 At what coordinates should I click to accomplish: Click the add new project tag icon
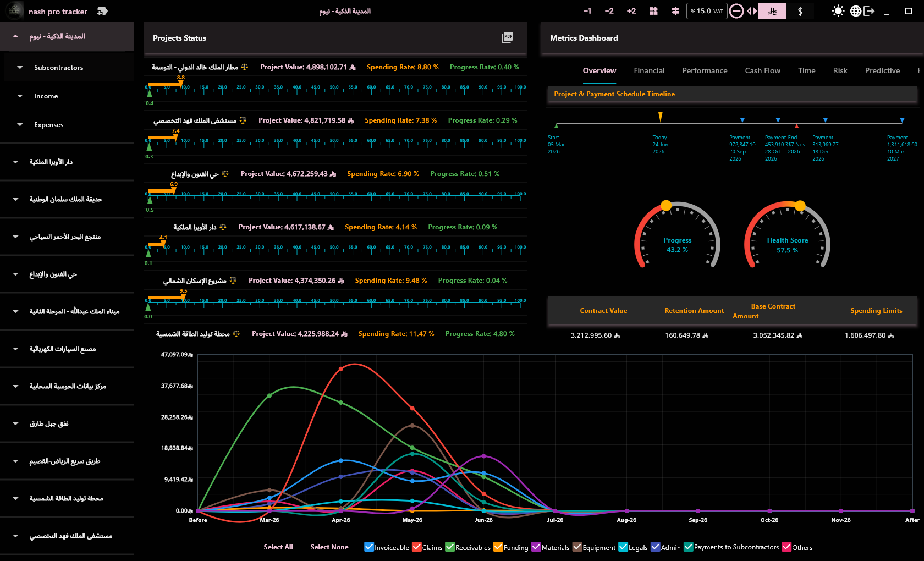102,11
